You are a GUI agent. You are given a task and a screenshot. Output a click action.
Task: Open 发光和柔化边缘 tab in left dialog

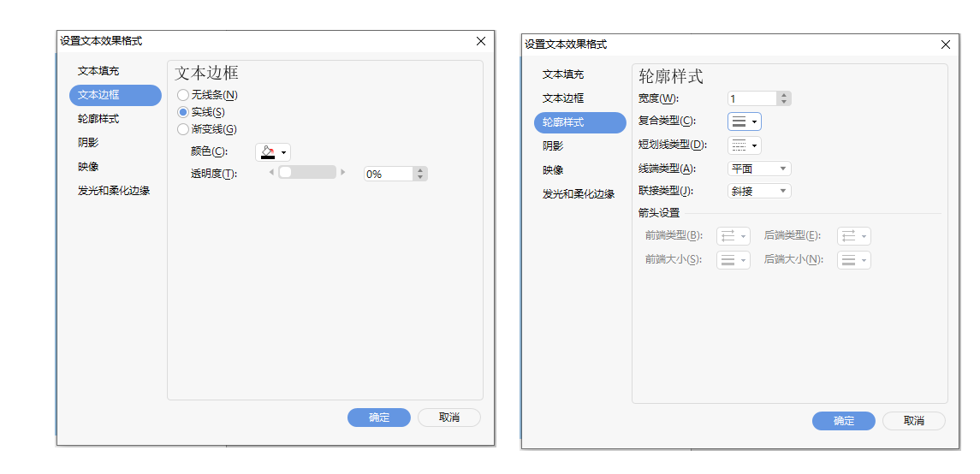(x=114, y=191)
